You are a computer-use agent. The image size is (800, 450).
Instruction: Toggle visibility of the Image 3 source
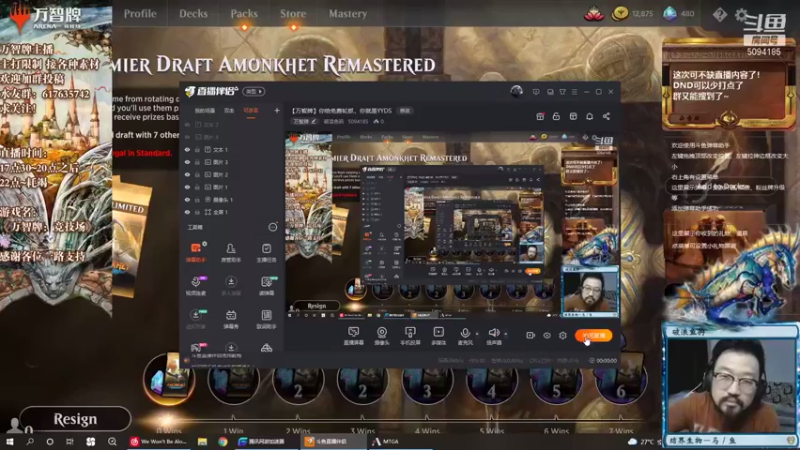pyautogui.click(x=187, y=162)
